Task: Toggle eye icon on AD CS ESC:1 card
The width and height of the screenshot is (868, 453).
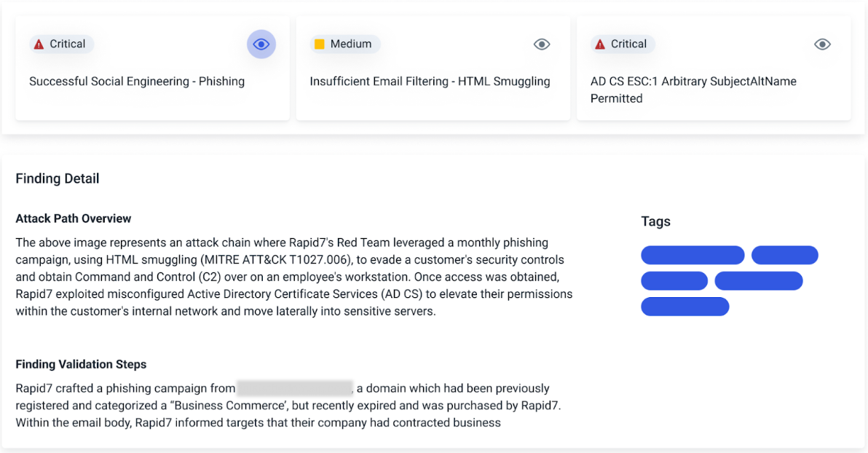Action: tap(822, 44)
